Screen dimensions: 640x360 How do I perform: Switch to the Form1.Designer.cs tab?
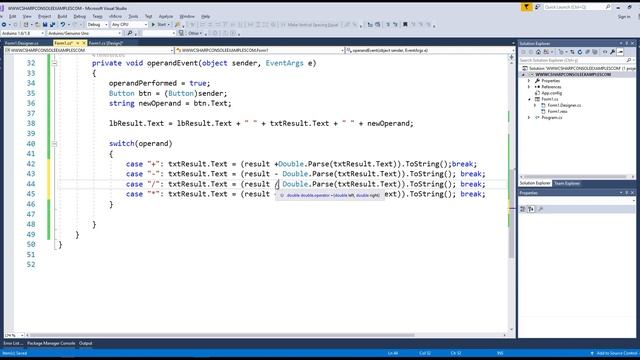(x=21, y=43)
